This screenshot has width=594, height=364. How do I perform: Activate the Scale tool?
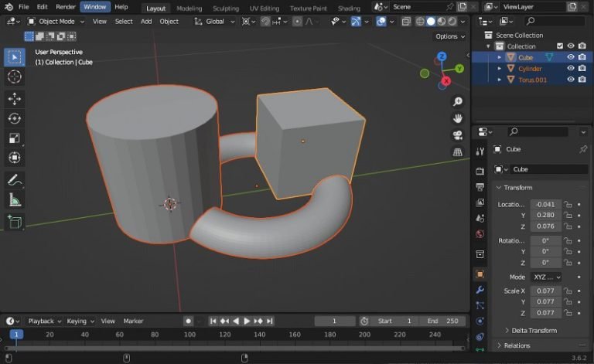pos(15,138)
